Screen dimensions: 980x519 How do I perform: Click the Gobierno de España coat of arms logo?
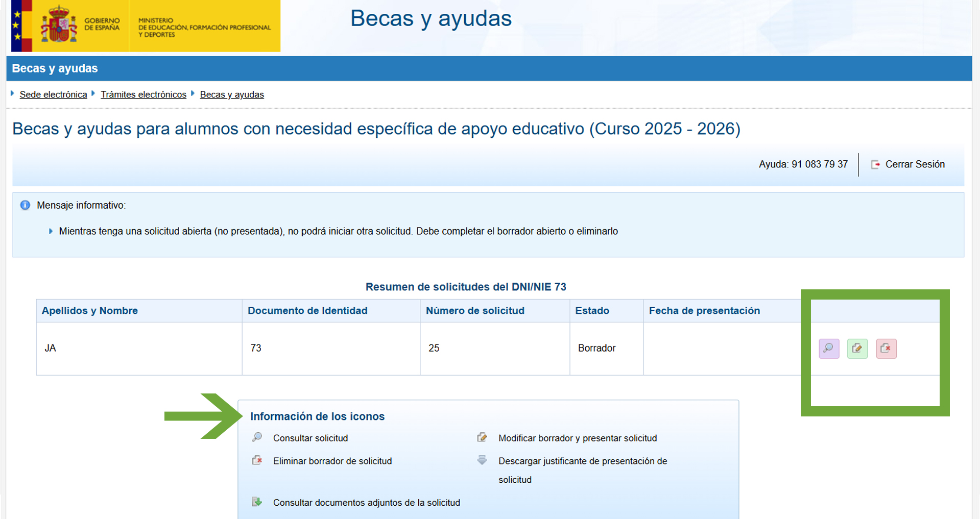[59, 24]
